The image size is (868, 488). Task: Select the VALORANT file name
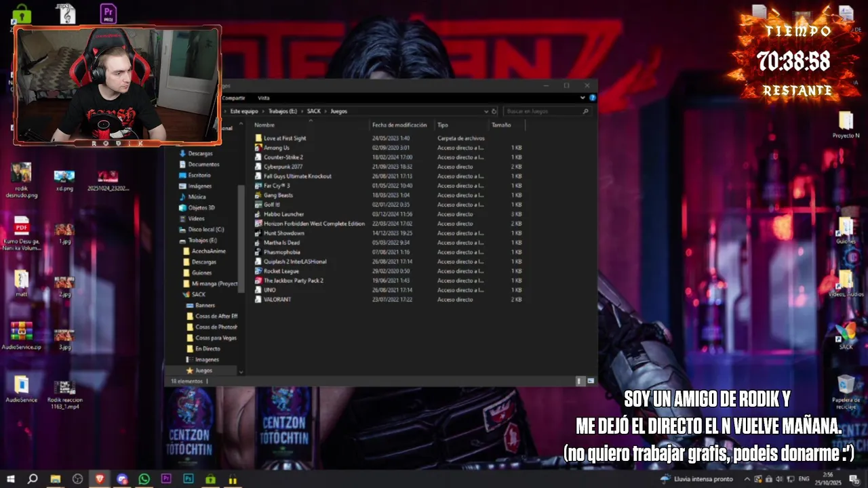click(277, 300)
